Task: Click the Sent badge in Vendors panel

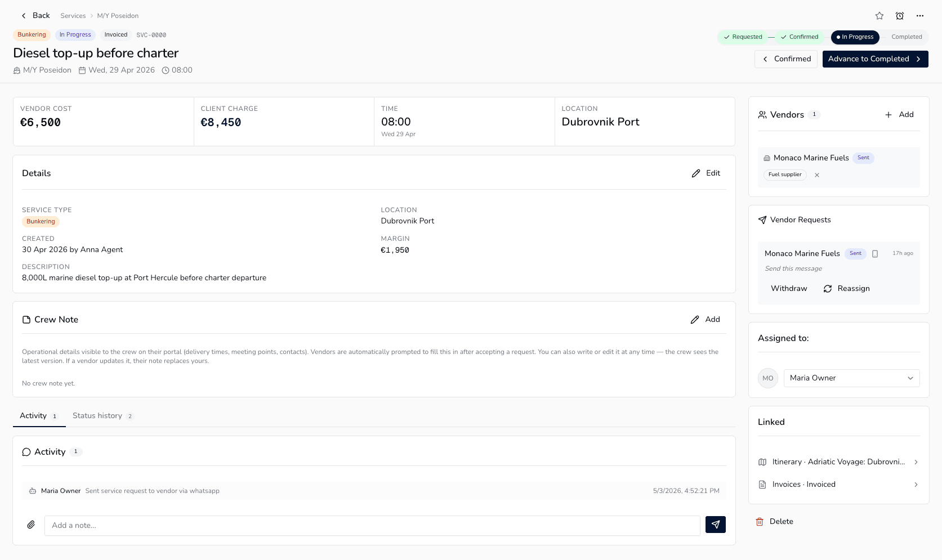Action: point(863,158)
